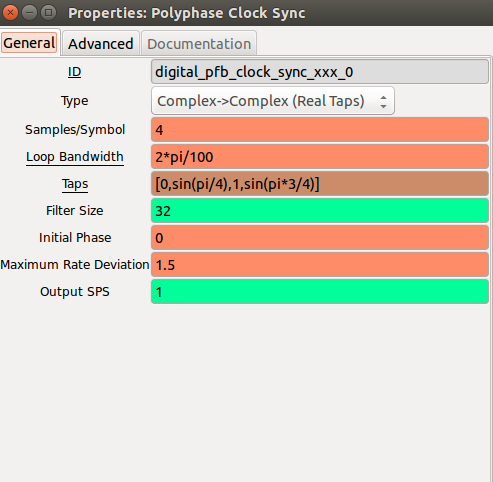Image resolution: width=493 pixels, height=482 pixels.
Task: Click the underlined Taps label
Action: pyautogui.click(x=75, y=184)
